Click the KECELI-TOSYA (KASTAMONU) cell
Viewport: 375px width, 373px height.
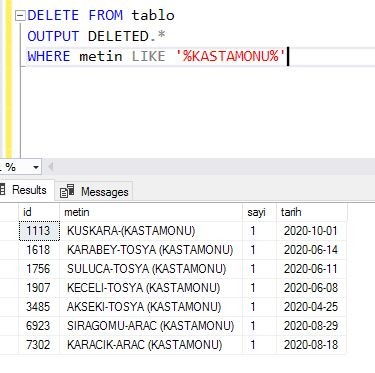click(151, 288)
